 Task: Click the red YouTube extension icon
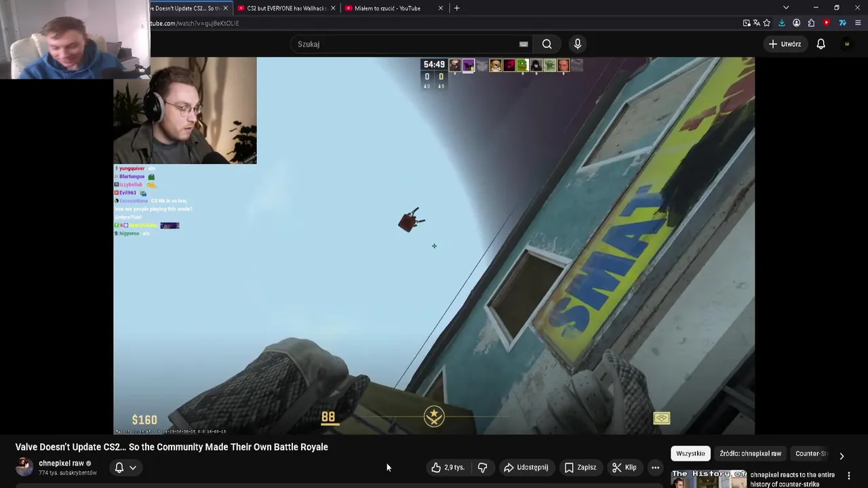pyautogui.click(x=826, y=23)
